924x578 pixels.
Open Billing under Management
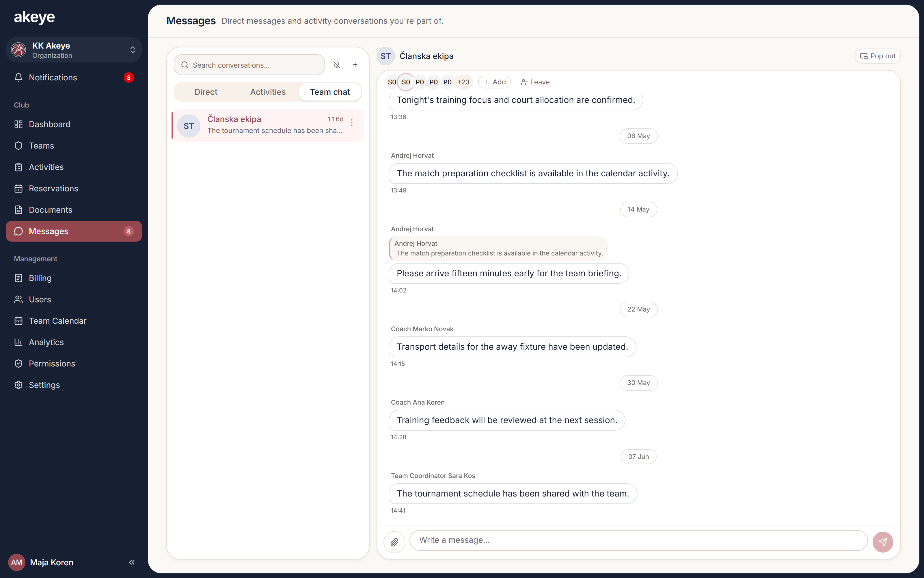(x=74, y=278)
